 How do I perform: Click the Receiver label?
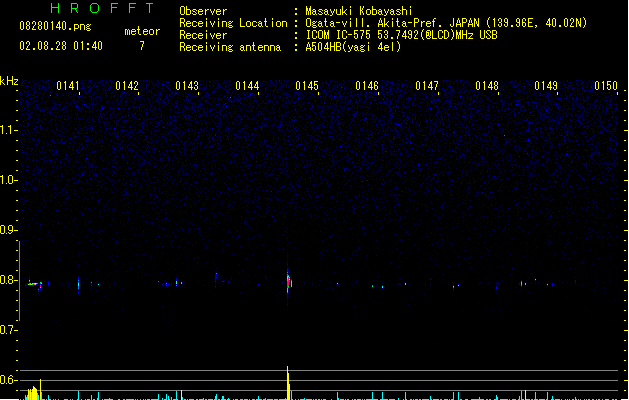(x=203, y=35)
